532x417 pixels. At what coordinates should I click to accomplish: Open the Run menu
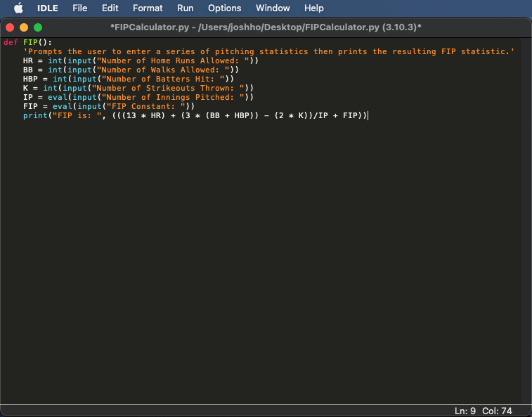[186, 8]
